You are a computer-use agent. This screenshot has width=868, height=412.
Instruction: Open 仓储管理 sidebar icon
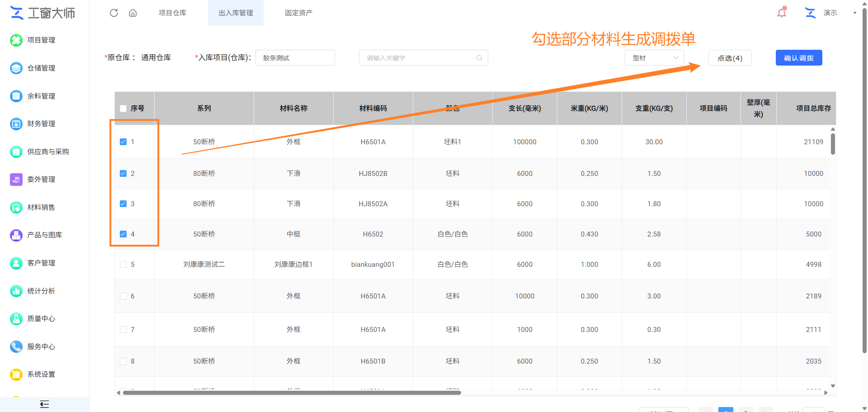[x=16, y=68]
